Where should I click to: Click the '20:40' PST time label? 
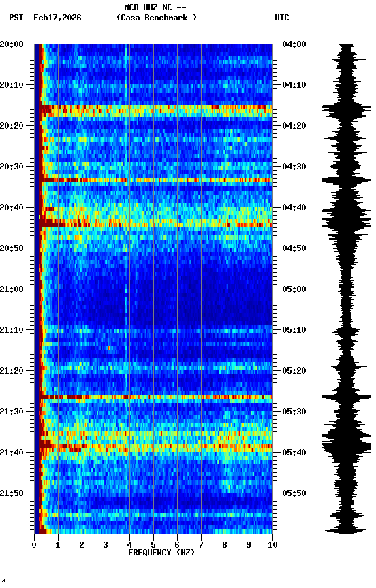tap(12, 208)
